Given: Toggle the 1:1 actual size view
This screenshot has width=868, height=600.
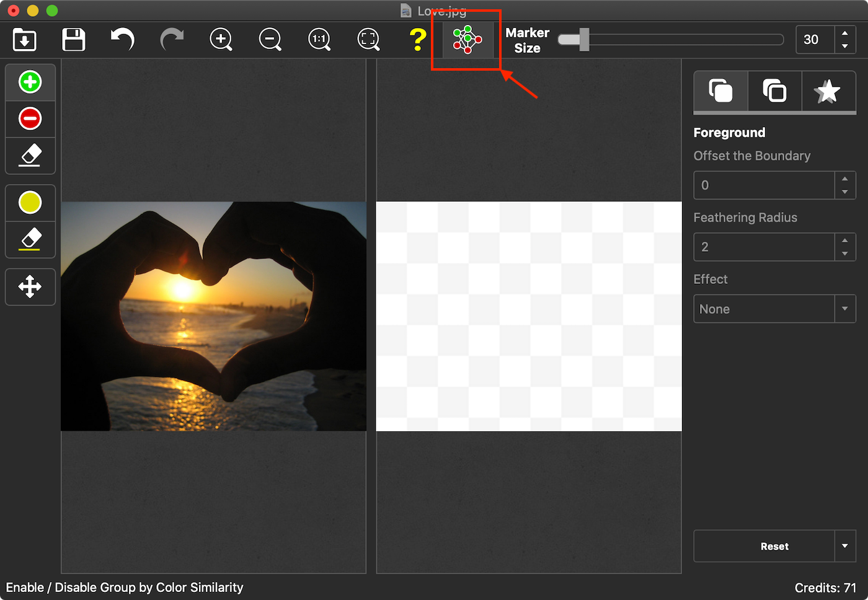Looking at the screenshot, I should (x=319, y=39).
